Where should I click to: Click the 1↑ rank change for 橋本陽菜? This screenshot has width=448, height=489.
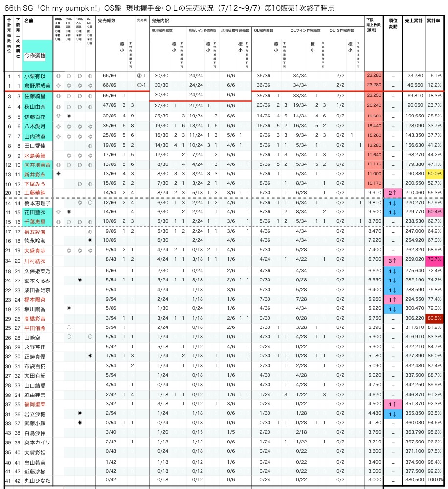tap(393, 299)
